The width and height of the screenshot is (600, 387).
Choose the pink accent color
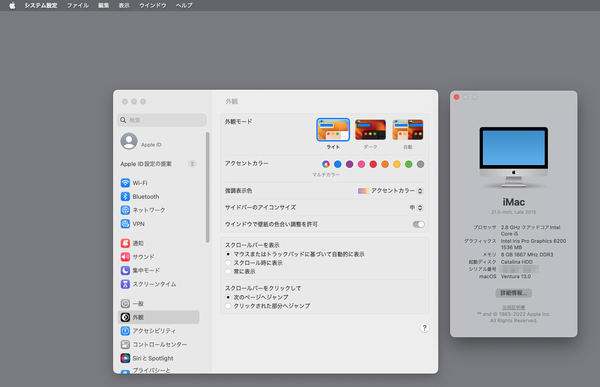click(x=361, y=164)
